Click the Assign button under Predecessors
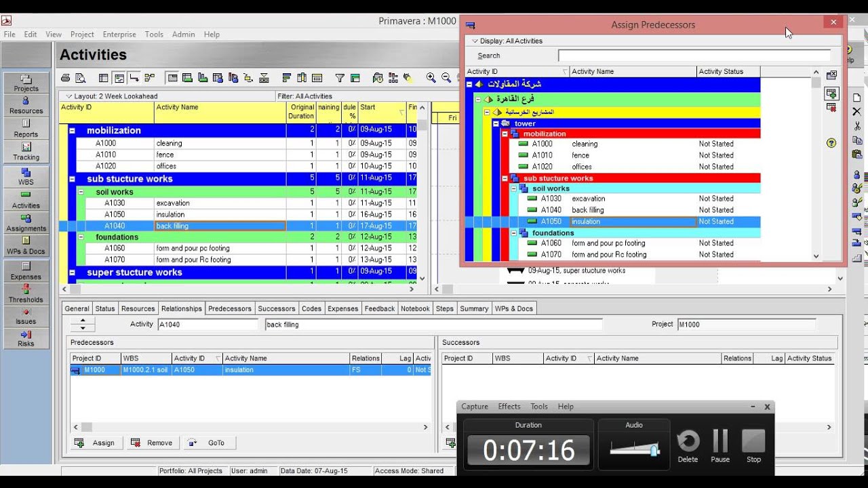This screenshot has width=868, height=488. point(97,443)
